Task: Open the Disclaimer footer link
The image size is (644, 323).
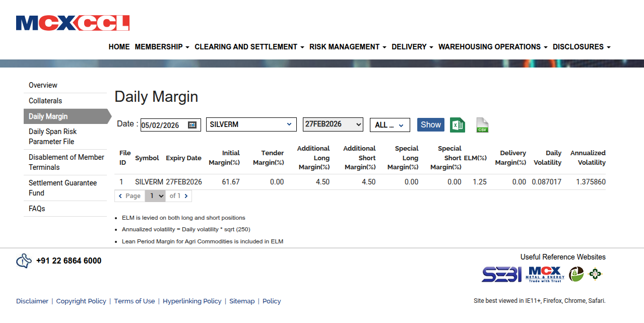Action: (x=32, y=301)
